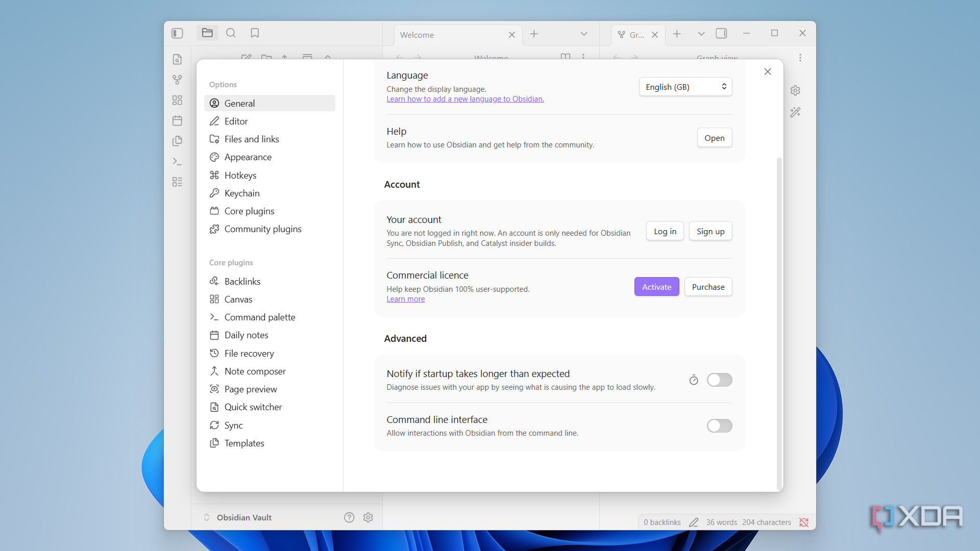
Task: Enable Notify if startup takes longer toggle
Action: (719, 380)
